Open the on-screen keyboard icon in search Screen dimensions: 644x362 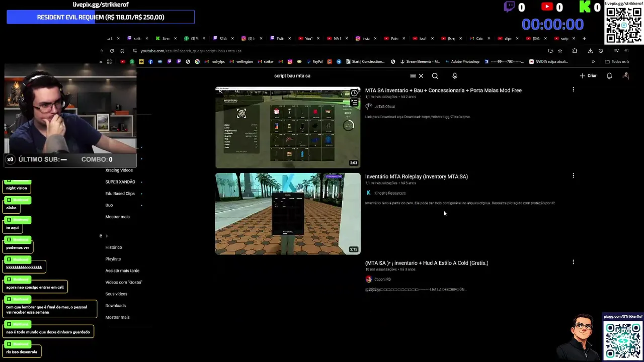[x=413, y=76]
